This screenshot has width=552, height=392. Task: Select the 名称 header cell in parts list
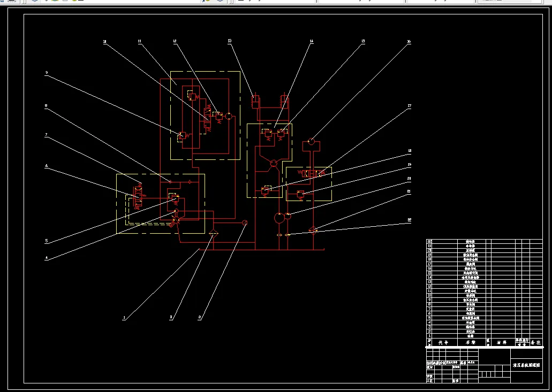tap(471, 342)
